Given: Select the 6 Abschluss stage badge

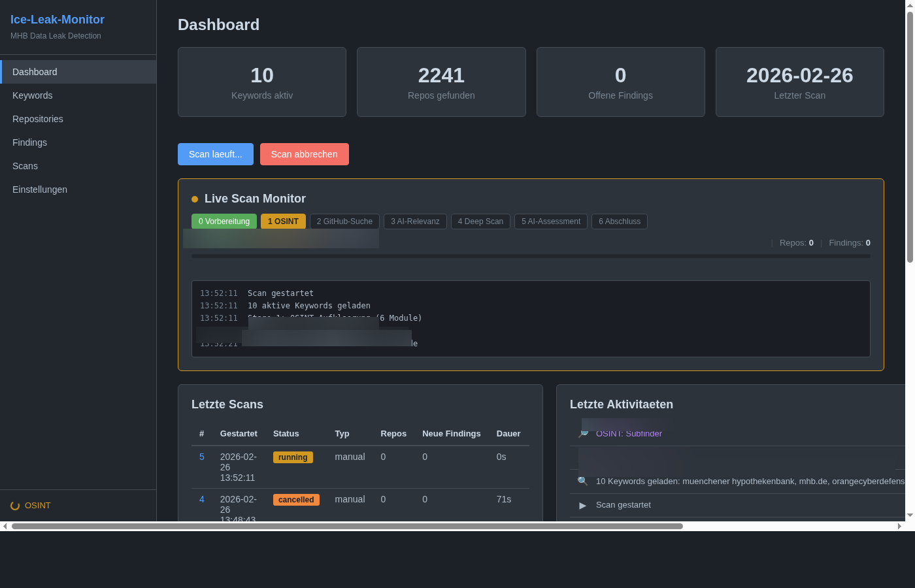Looking at the screenshot, I should pos(620,221).
